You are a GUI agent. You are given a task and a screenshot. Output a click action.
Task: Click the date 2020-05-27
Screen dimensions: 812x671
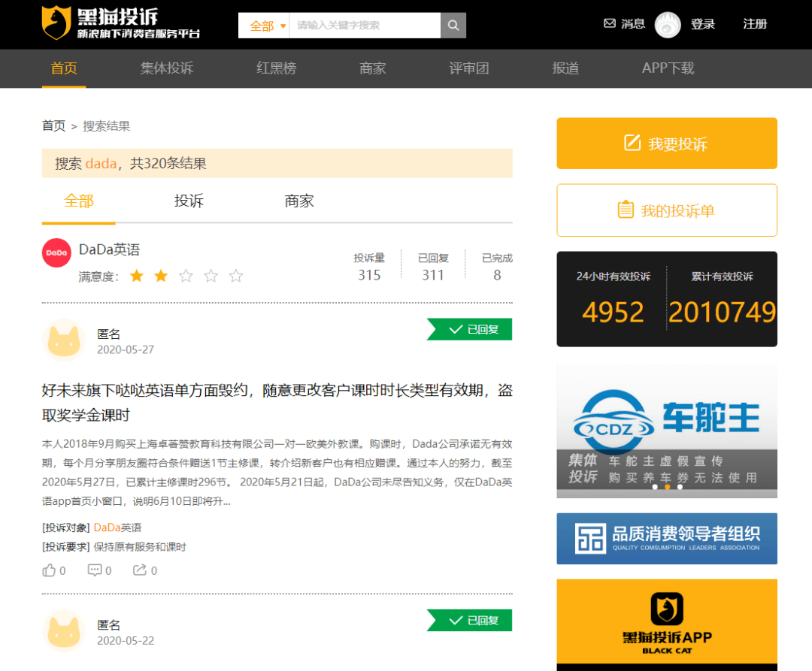(126, 349)
